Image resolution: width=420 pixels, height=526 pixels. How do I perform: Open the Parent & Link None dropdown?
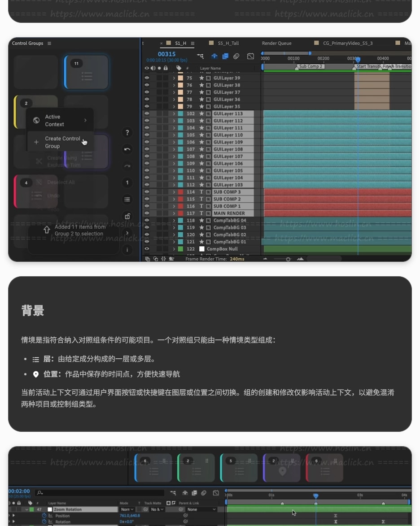[201, 509]
